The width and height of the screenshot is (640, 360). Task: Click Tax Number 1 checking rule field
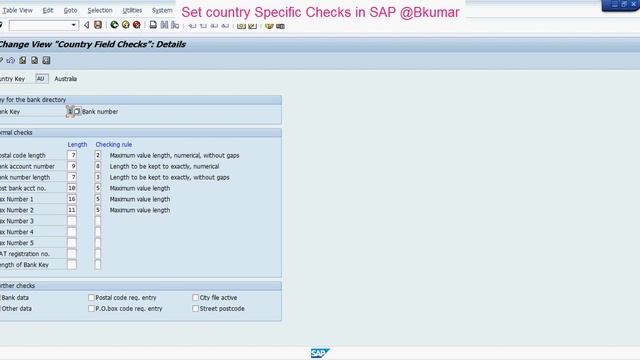click(x=98, y=199)
